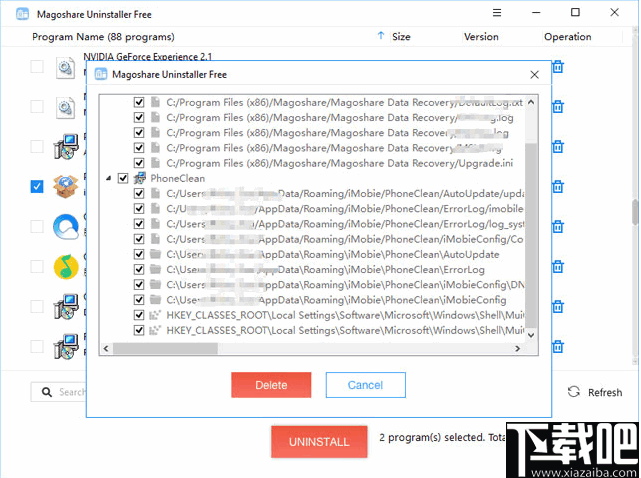Screen dimensions: 641x478
Task: Click the blue cloud application icon
Action: [66, 227]
